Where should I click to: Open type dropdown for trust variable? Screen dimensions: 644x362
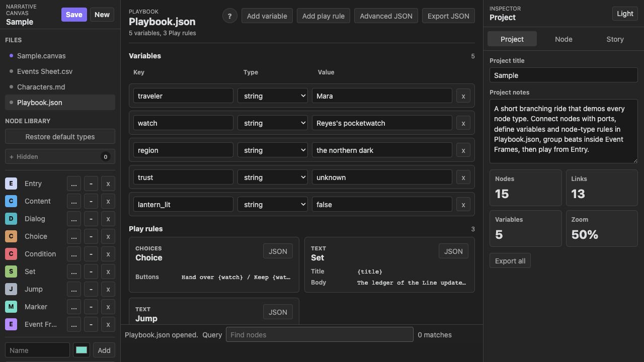(273, 177)
